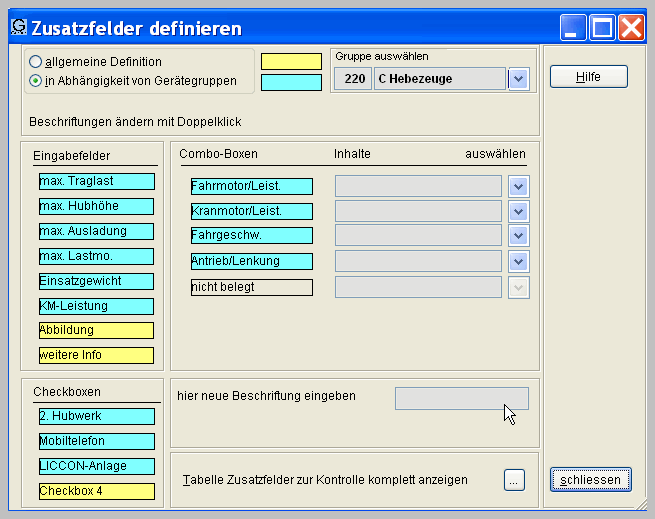655x519 pixels.
Task: Expand the Fahrmotor/Leist. combo dropdown
Action: click(x=517, y=186)
